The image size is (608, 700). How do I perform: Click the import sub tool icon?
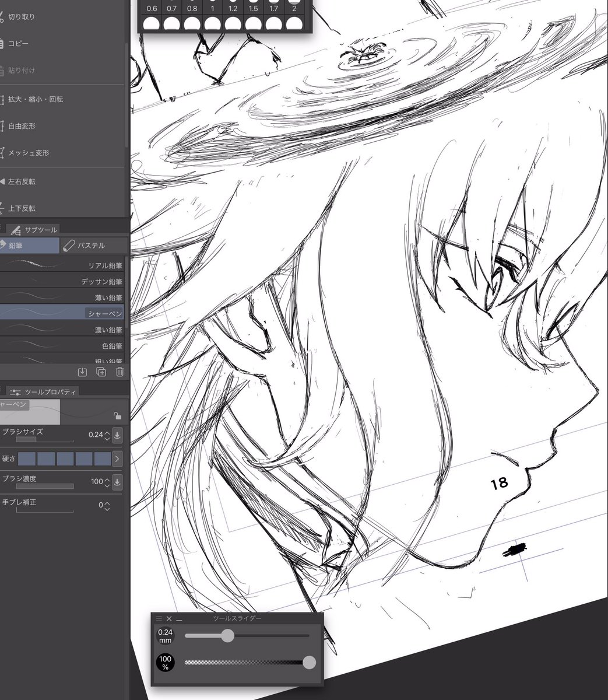pyautogui.click(x=82, y=372)
